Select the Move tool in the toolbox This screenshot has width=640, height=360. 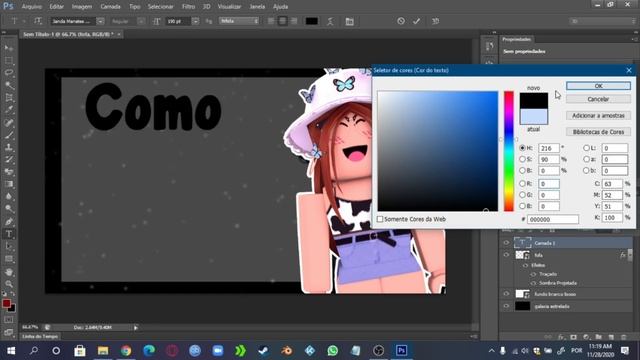tap(9, 48)
